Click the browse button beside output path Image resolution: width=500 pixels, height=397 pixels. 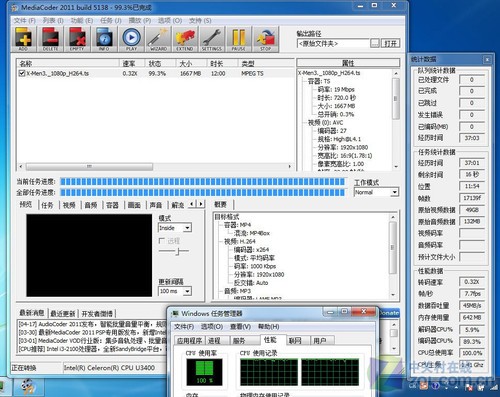[x=375, y=43]
